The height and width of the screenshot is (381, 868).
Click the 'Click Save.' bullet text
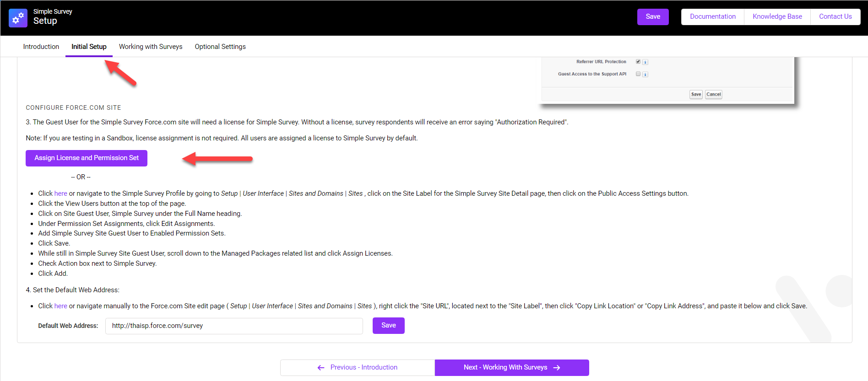click(x=54, y=243)
